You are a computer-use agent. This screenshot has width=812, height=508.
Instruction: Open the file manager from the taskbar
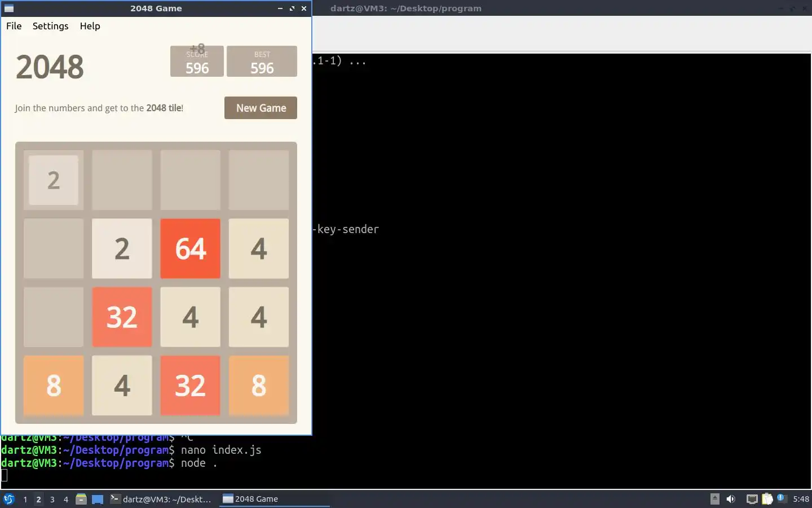coord(81,499)
